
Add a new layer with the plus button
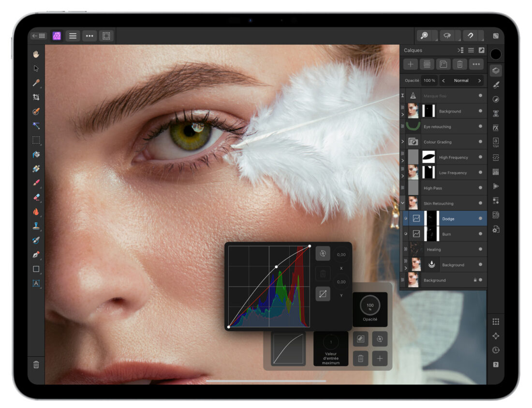(x=411, y=64)
